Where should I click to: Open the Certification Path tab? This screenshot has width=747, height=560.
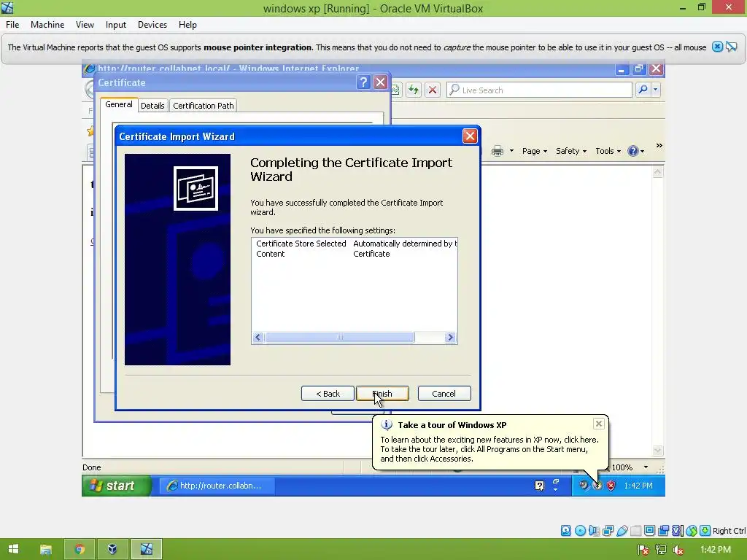204,106
